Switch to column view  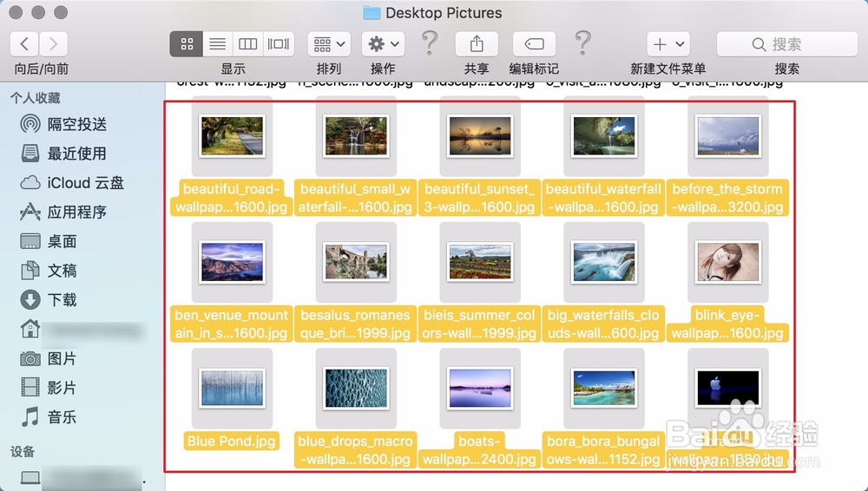247,43
